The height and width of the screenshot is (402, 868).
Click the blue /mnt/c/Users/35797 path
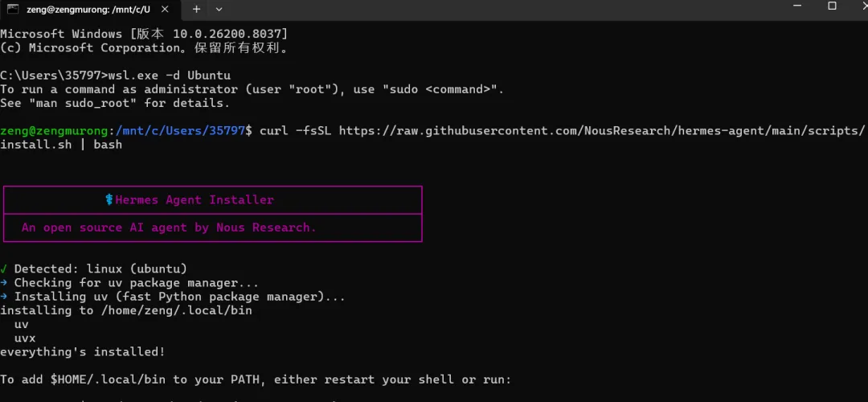tap(180, 131)
